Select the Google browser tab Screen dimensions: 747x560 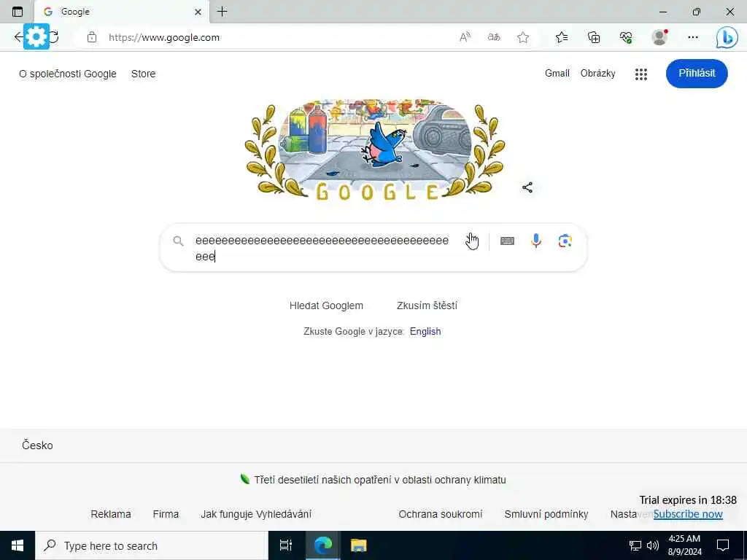point(122,12)
